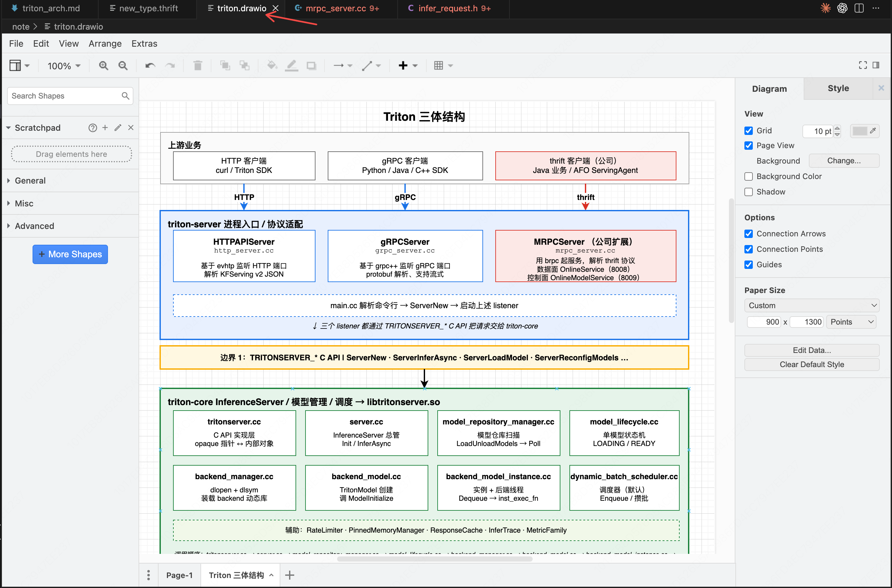Image resolution: width=892 pixels, height=588 pixels.
Task: Toggle the Connection Arrows checkbox
Action: click(748, 234)
